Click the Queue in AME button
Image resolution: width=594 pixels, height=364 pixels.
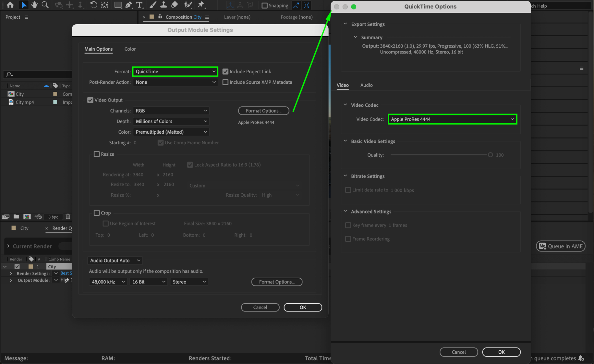[x=560, y=246]
